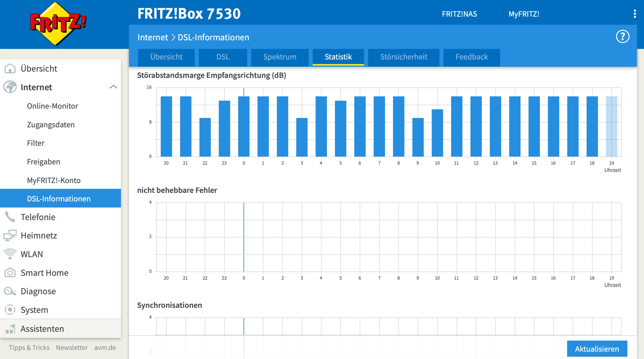Open Online-Monitor in sidebar
The image size is (644, 359).
52,106
